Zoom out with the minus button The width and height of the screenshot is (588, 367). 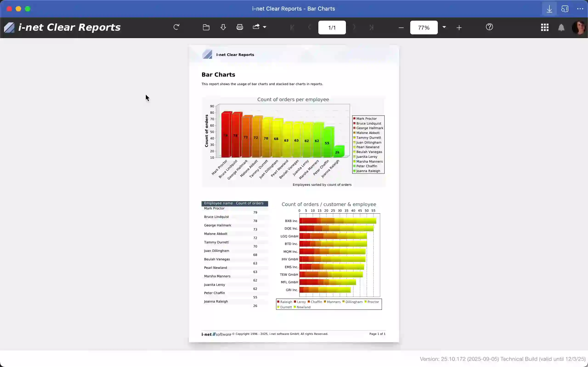[401, 28]
